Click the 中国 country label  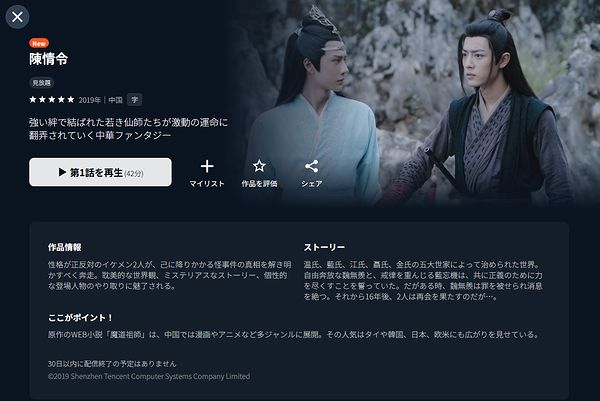click(x=115, y=100)
